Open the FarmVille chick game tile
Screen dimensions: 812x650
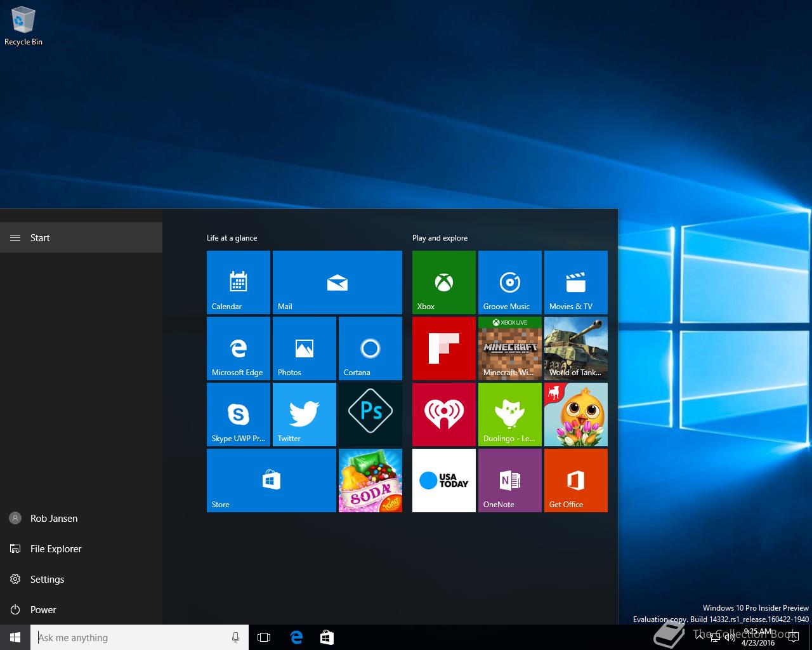point(576,415)
